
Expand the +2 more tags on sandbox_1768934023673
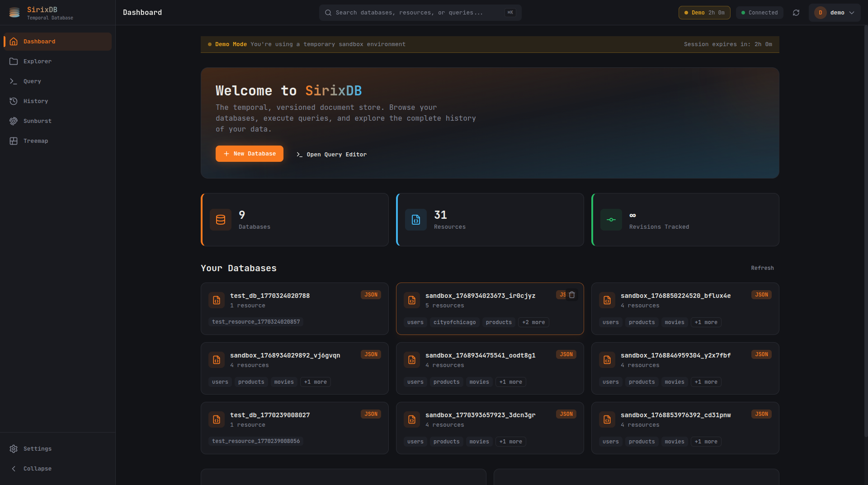pyautogui.click(x=533, y=322)
